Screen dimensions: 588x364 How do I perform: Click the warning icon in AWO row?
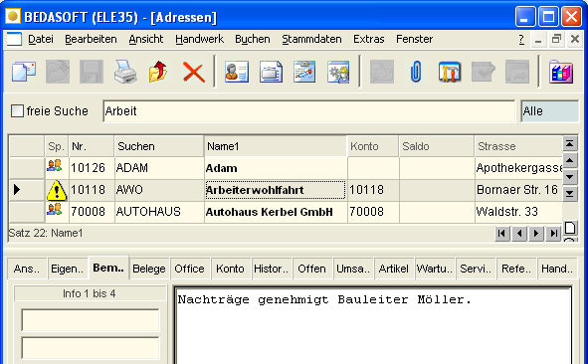click(x=57, y=190)
